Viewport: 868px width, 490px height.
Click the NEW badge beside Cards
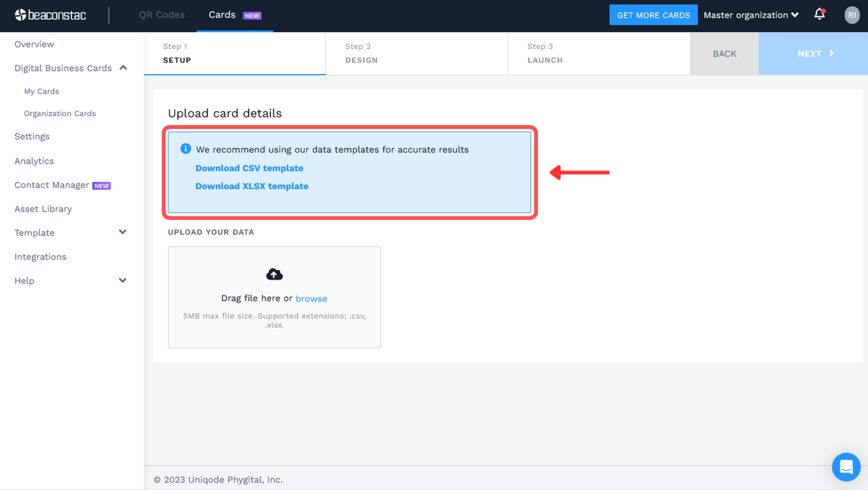[x=252, y=15]
